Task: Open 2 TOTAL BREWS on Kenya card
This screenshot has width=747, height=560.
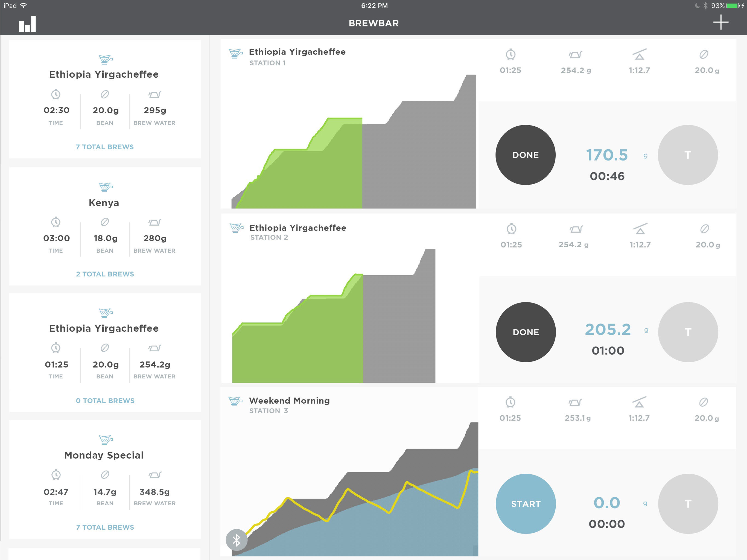Action: (x=105, y=274)
